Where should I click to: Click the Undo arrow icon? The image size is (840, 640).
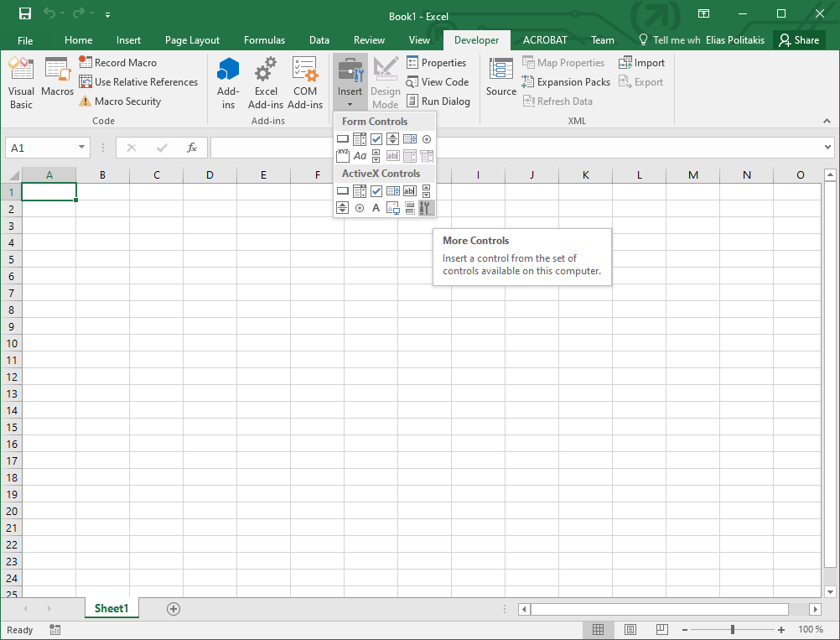[49, 14]
